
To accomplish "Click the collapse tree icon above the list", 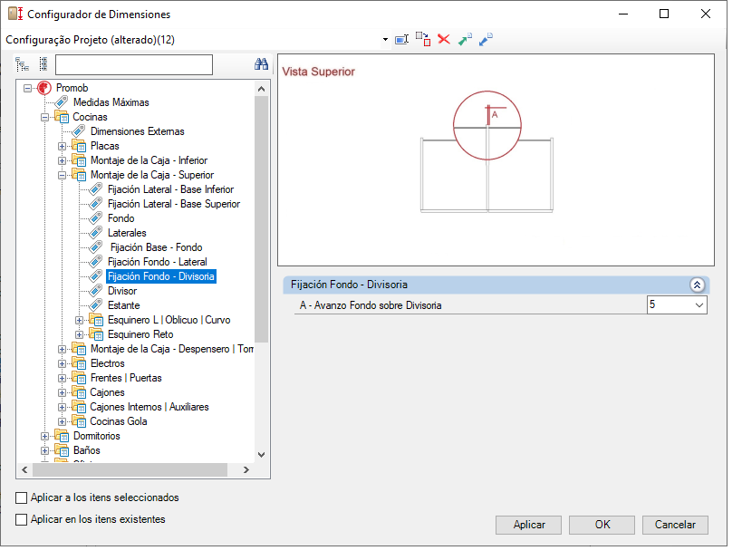I will tap(43, 64).
